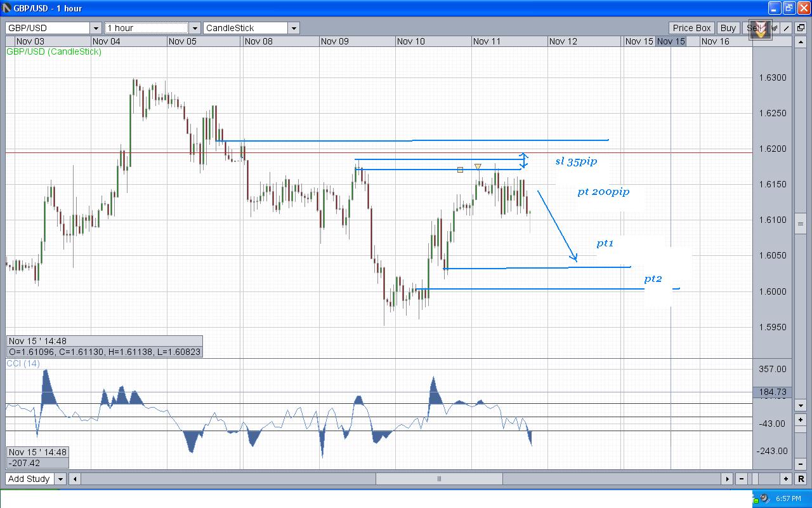Screen dimensions: 812x508
Task: Click the OHLC readout O=1.61096 box
Action: (x=105, y=352)
